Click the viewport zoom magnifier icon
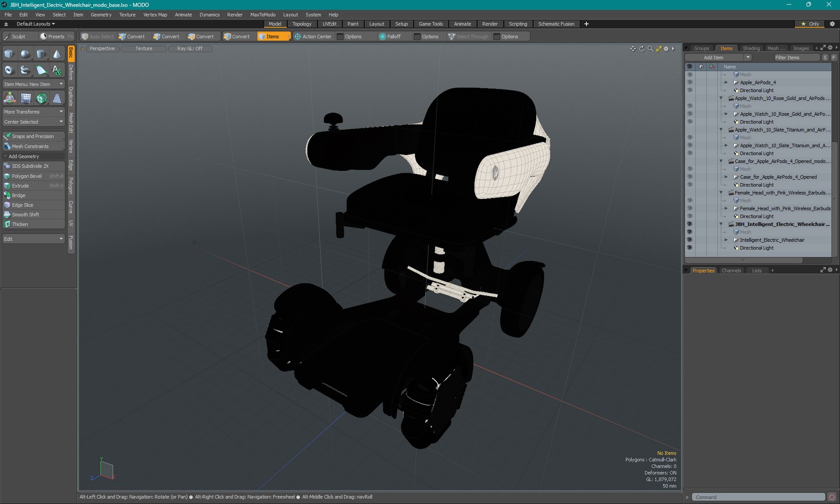The width and height of the screenshot is (840, 504). pyautogui.click(x=650, y=49)
